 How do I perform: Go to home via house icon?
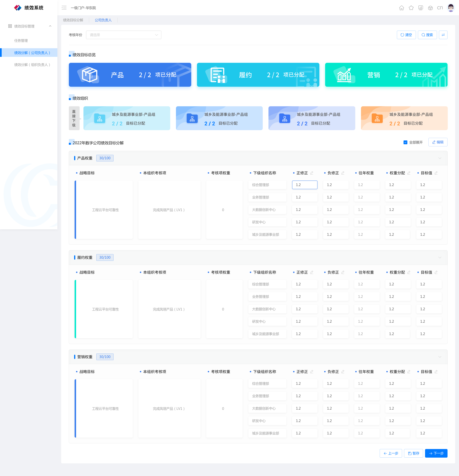[402, 8]
